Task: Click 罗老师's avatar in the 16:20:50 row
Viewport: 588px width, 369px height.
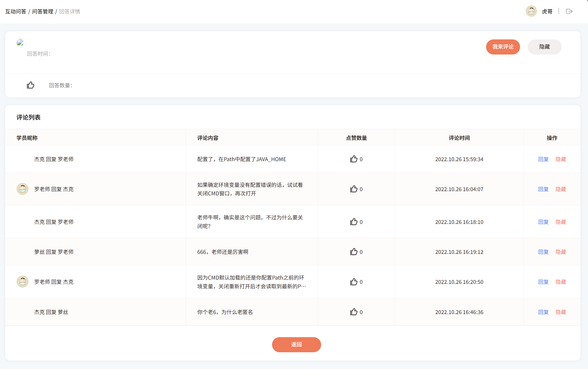Action: pos(22,282)
